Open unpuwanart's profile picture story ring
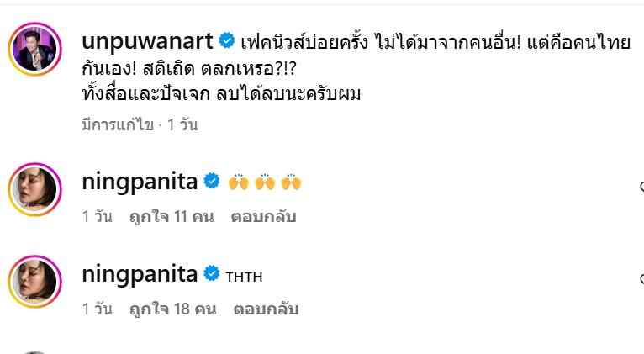 35,50
